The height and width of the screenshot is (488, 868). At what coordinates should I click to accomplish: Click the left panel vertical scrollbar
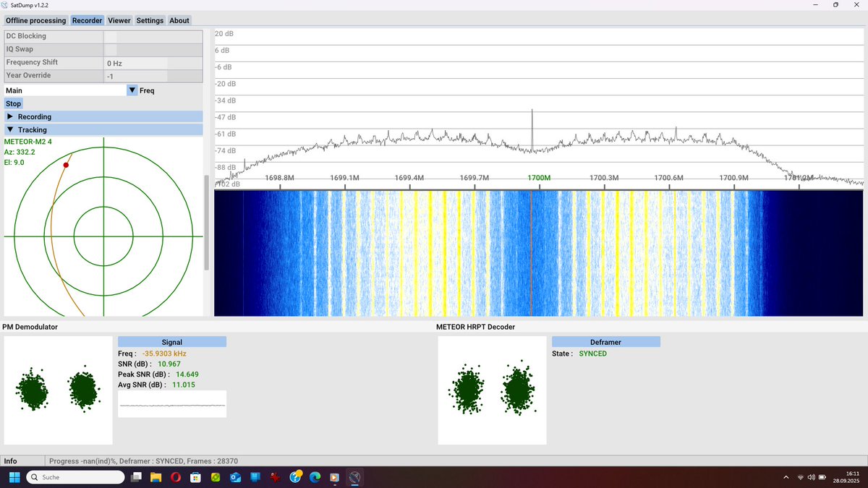pyautogui.click(x=207, y=223)
